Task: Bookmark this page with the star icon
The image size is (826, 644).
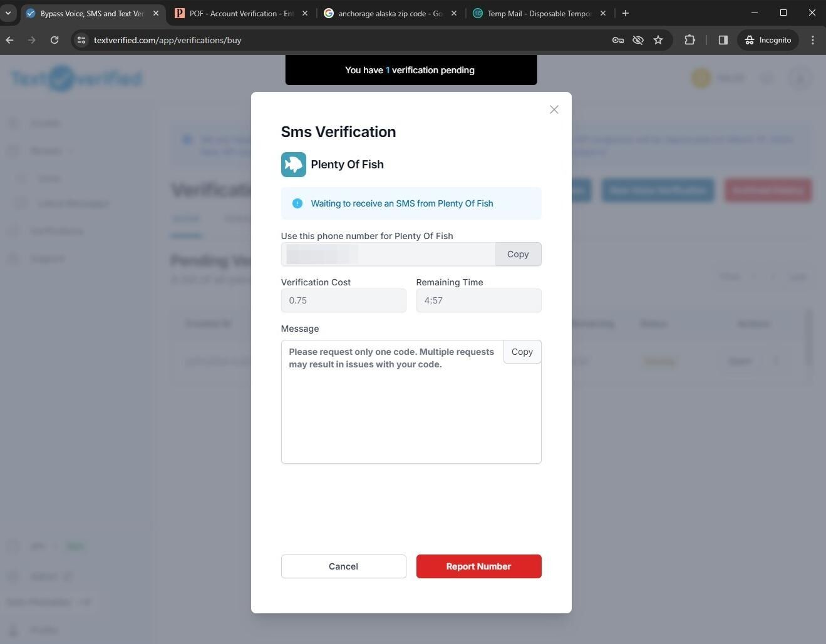Action: pos(658,40)
